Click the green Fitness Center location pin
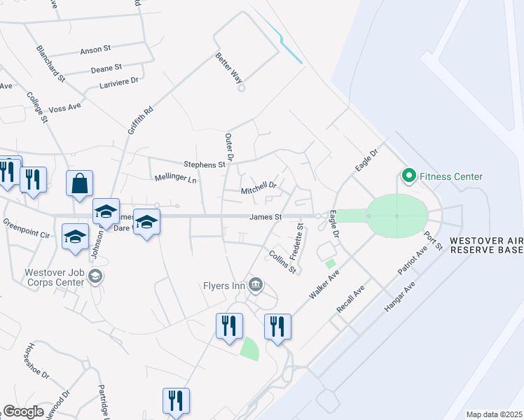Image resolution: width=524 pixels, height=420 pixels. coord(408,176)
